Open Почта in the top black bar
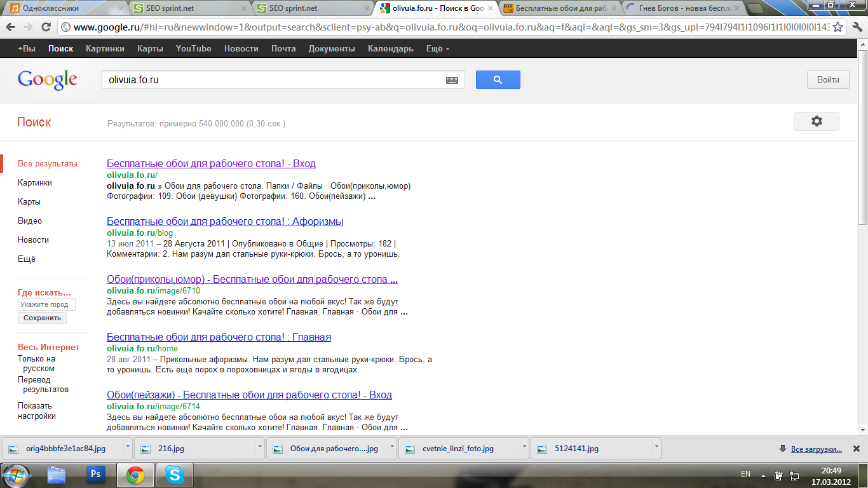 pyautogui.click(x=283, y=48)
